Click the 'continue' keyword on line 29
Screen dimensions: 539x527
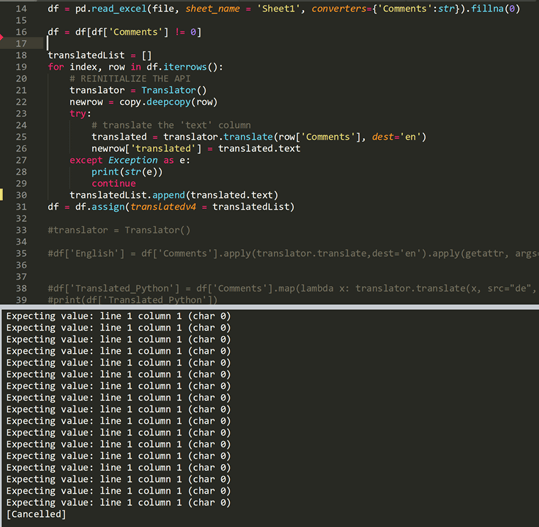[113, 184]
